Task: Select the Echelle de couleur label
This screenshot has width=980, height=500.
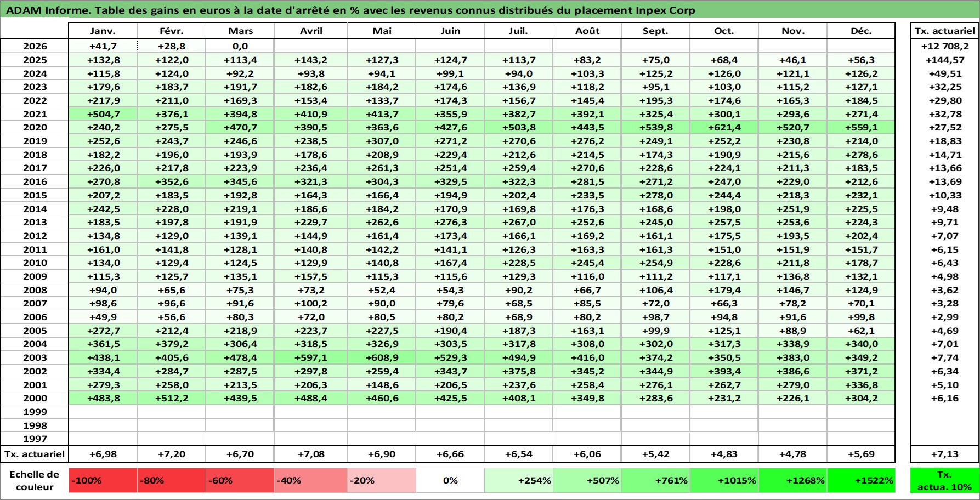Action: 35,480
